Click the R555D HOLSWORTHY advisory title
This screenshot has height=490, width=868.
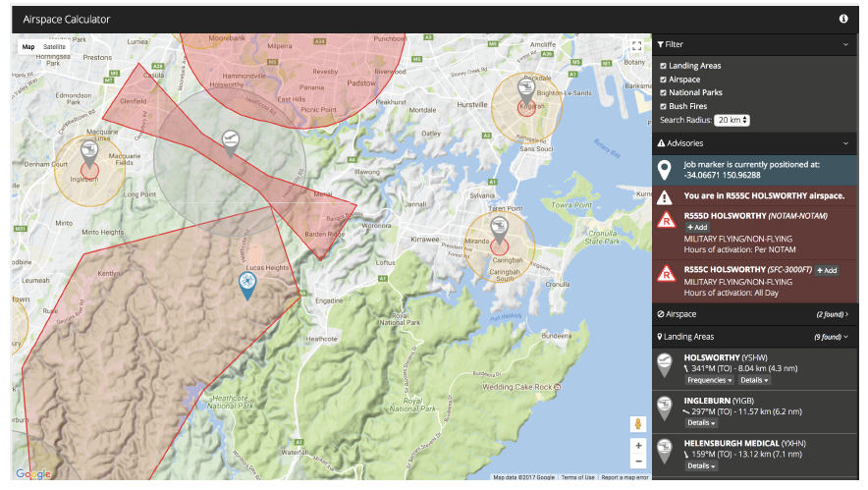pyautogui.click(x=756, y=216)
